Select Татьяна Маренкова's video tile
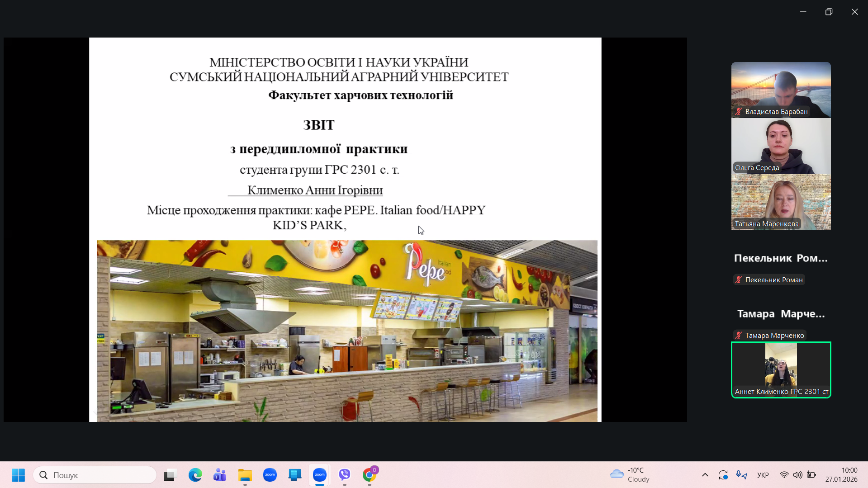Viewport: 868px width, 488px height. [x=781, y=202]
